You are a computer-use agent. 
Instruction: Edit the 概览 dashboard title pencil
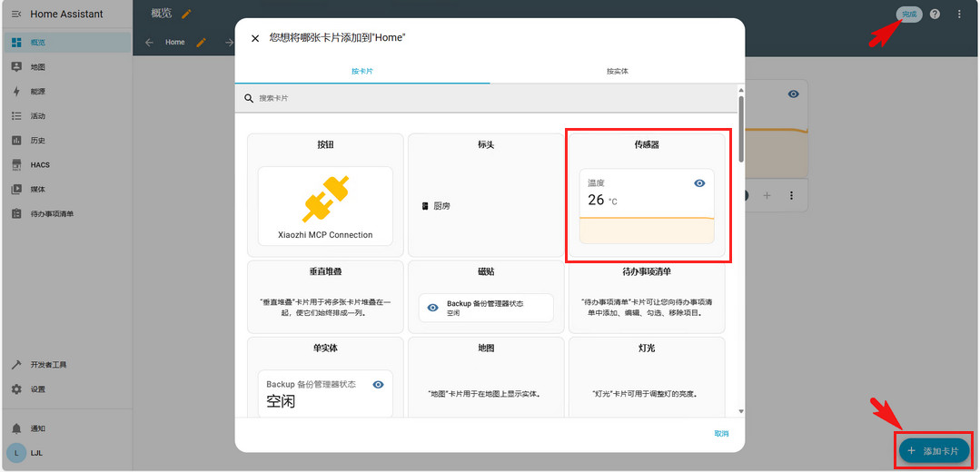[186, 14]
